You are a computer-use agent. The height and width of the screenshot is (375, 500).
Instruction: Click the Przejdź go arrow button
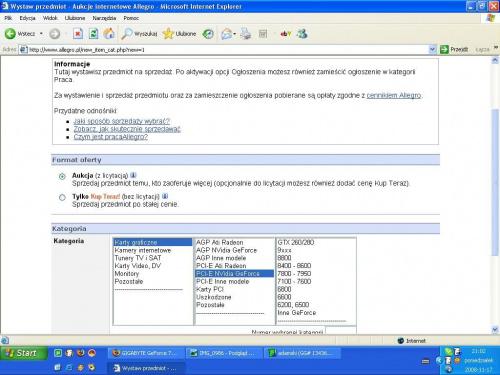(x=444, y=49)
